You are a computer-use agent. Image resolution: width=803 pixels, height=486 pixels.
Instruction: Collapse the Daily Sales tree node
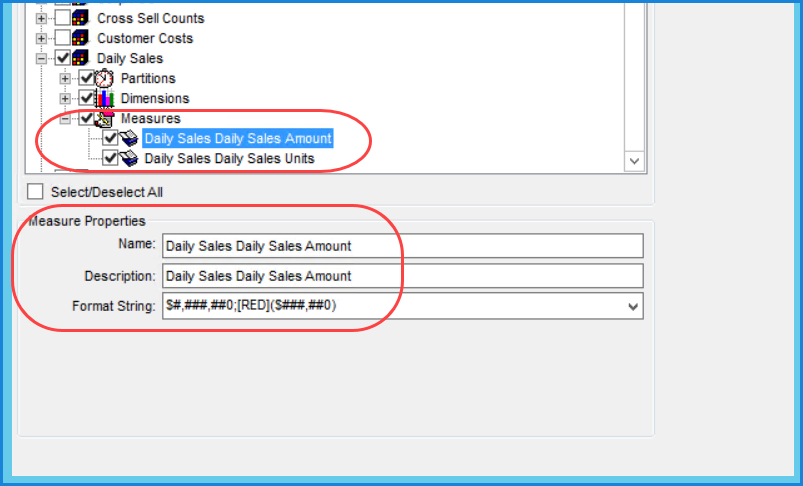(x=42, y=59)
